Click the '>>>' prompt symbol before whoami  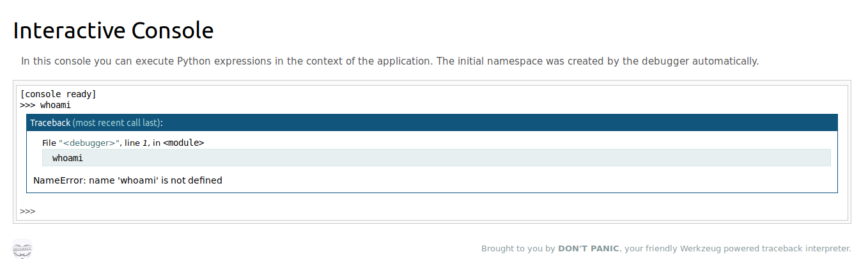27,105
